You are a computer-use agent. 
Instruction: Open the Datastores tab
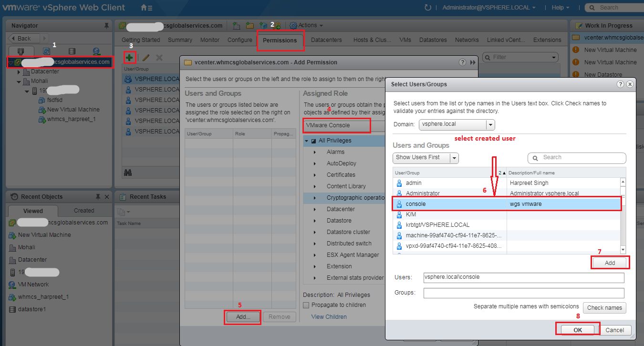pyautogui.click(x=433, y=40)
